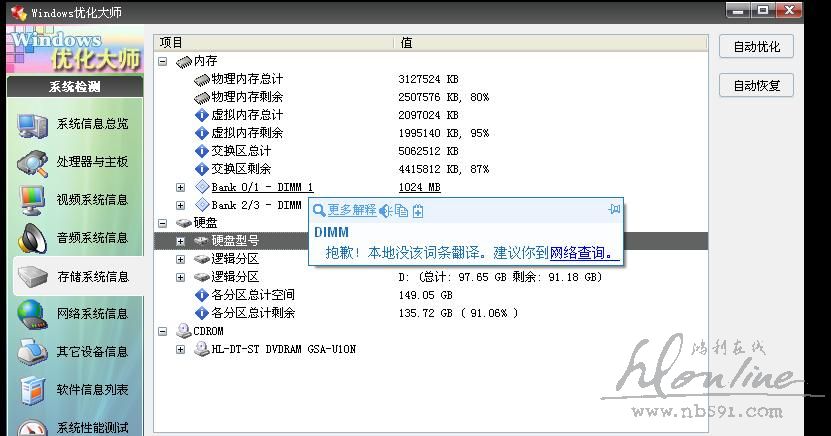
Task: Switch to 处理器与主板 section
Action: 93,162
